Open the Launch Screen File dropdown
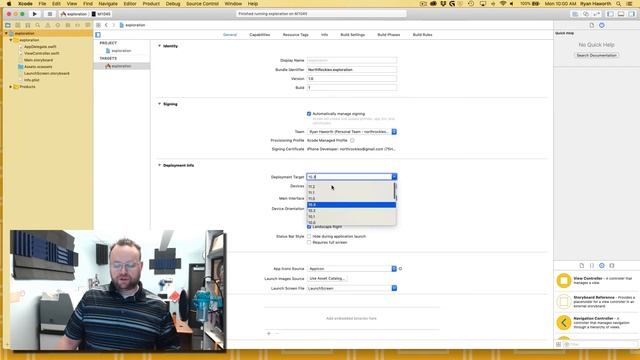Screen dimensions: 640x360 pyautogui.click(x=352, y=288)
